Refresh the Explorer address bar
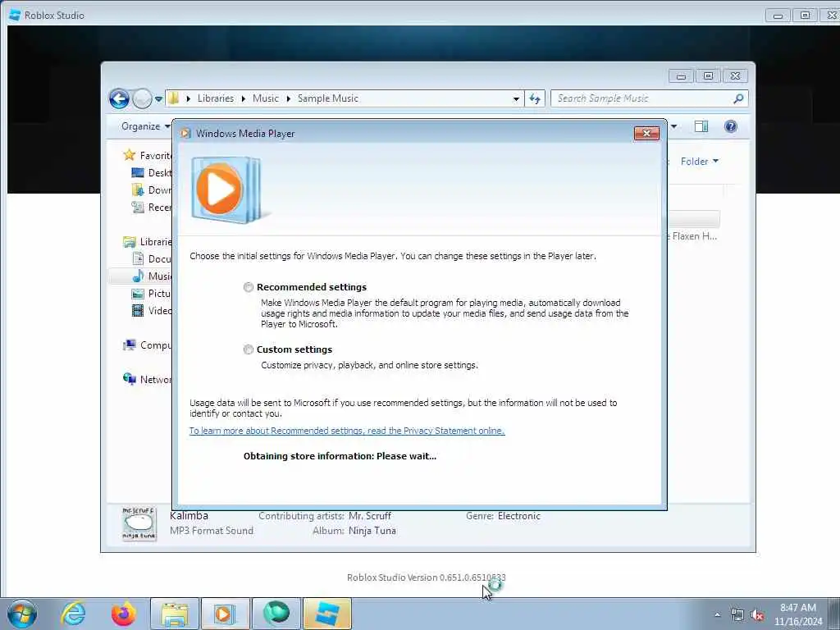The image size is (840, 630). point(535,98)
